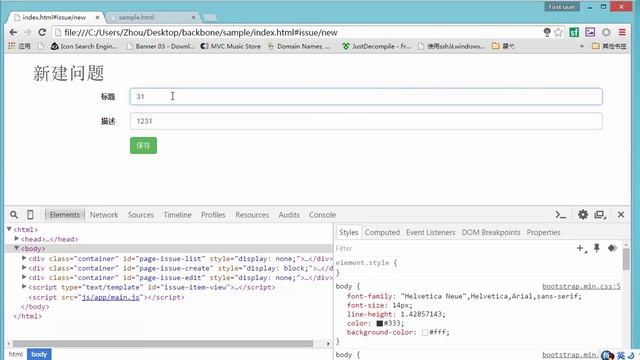
Task: Switch to the Timeline tab
Action: tap(177, 215)
